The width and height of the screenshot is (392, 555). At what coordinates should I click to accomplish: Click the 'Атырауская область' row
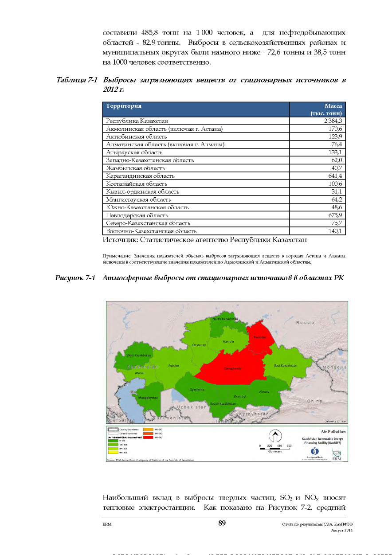(x=224, y=152)
